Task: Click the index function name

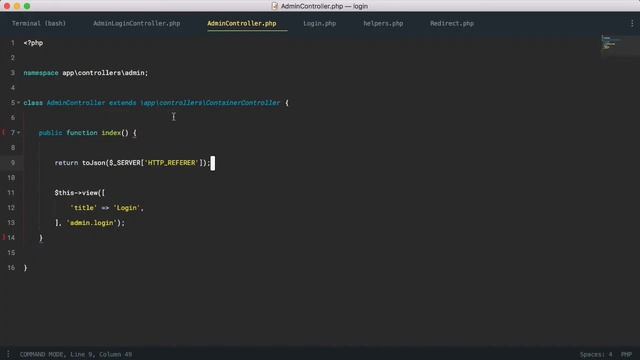Action: tap(111, 133)
